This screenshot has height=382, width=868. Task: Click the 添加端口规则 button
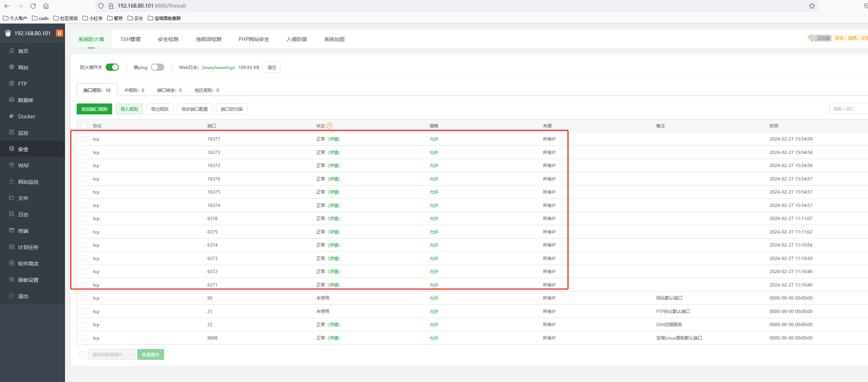point(94,109)
